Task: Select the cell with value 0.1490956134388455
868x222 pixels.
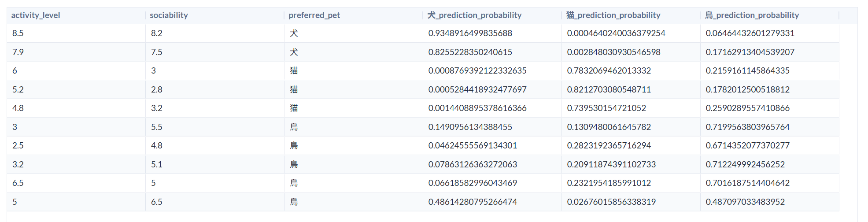Action: click(x=470, y=127)
